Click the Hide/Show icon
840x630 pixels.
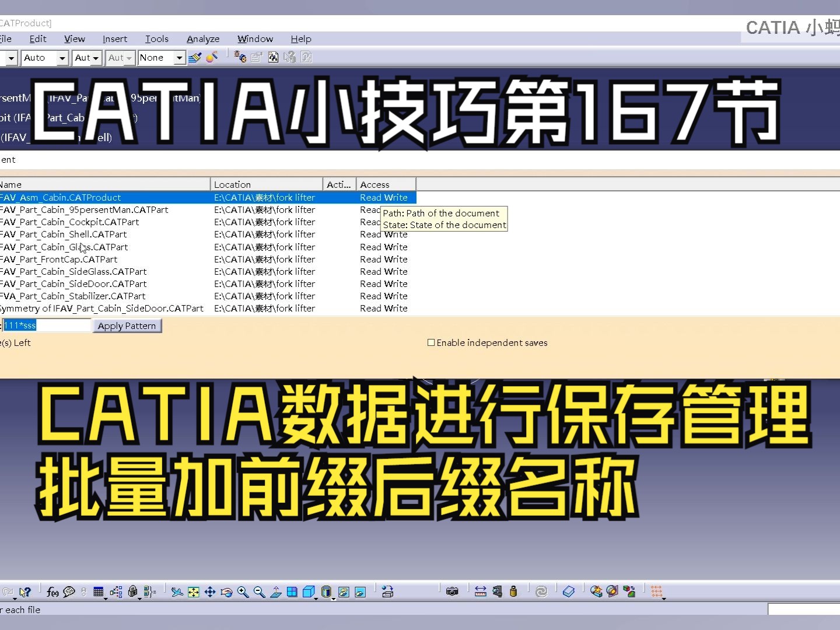click(x=344, y=592)
